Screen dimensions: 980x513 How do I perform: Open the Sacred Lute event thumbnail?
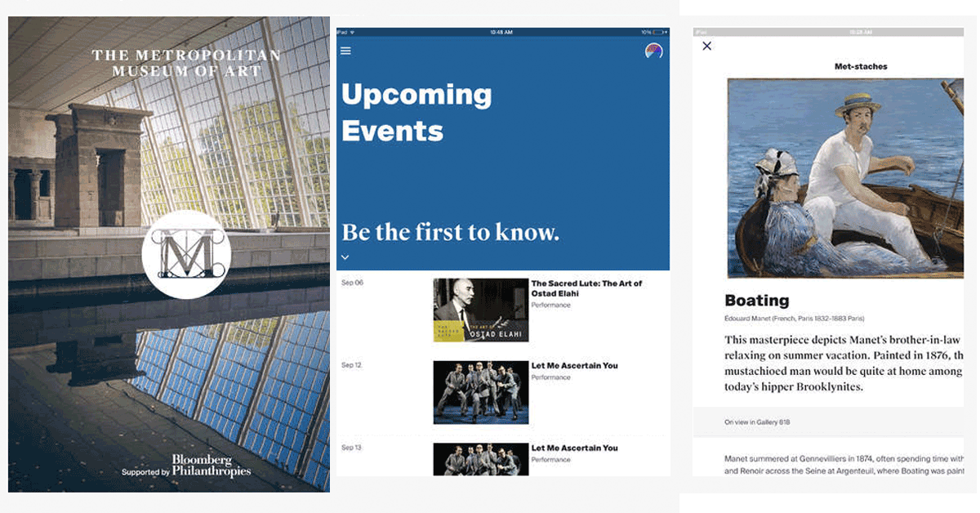[x=480, y=310]
